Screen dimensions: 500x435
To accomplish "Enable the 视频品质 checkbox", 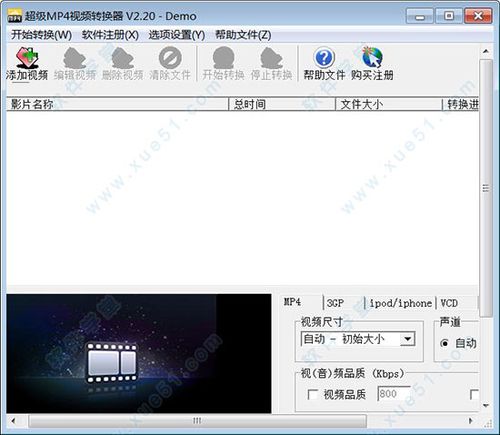I will (312, 395).
